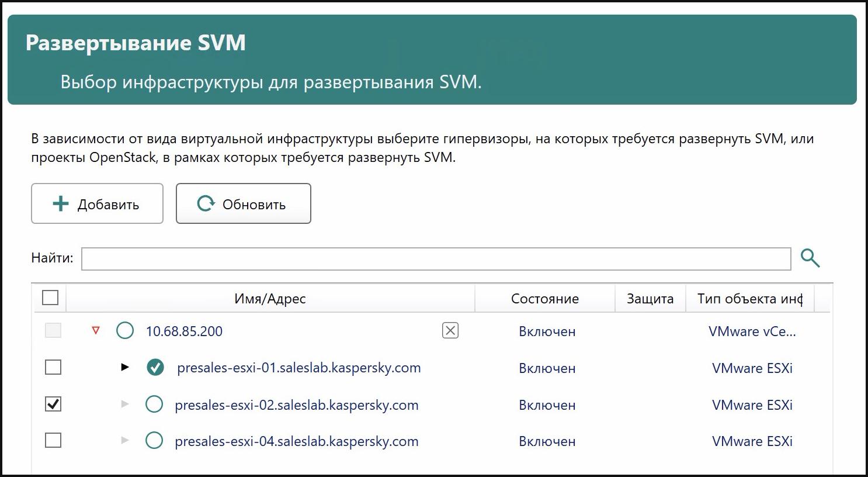Viewport: 868px width, 477px height.
Task: Click the status circle icon beside 10.68.85.200
Action: 125,330
